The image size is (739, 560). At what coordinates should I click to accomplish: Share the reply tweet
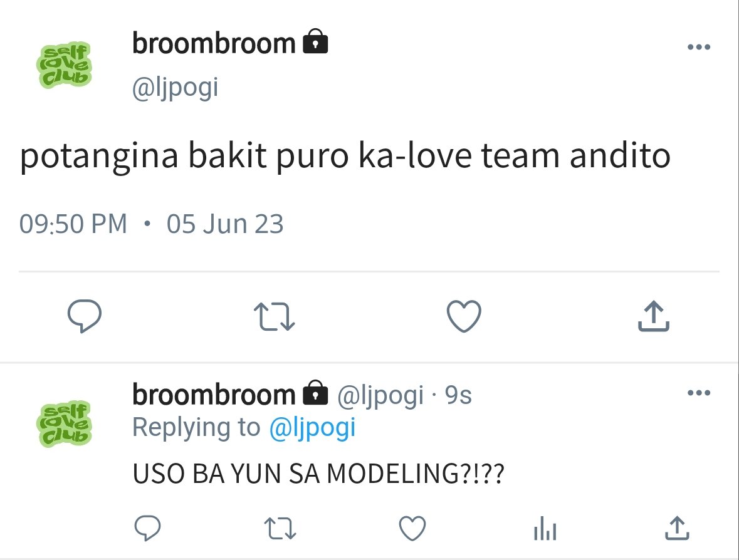pos(677,528)
